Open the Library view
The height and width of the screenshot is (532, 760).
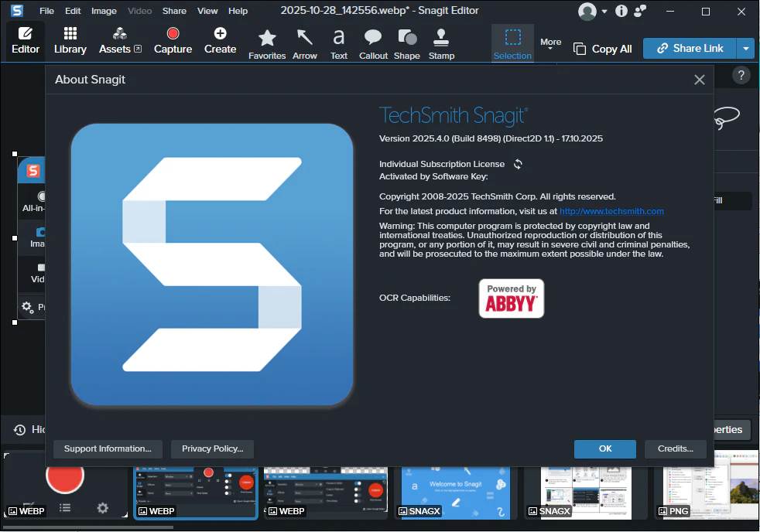tap(70, 41)
